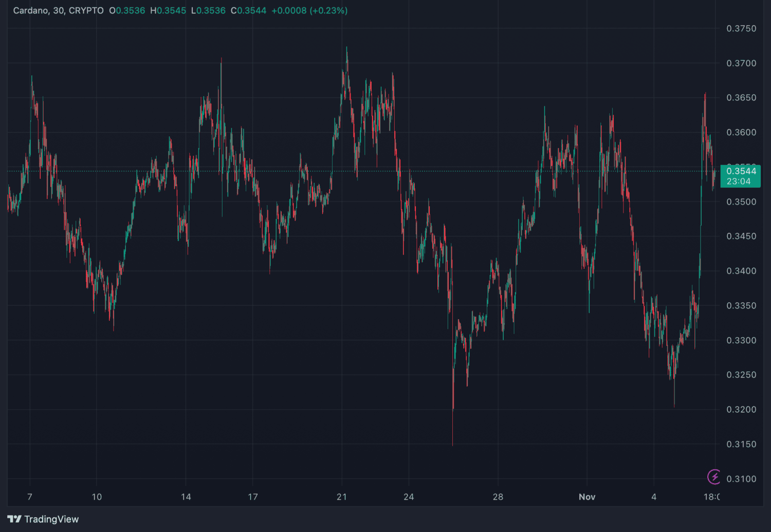Click the purple lightning bolt icon
The height and width of the screenshot is (532, 771).
714,477
